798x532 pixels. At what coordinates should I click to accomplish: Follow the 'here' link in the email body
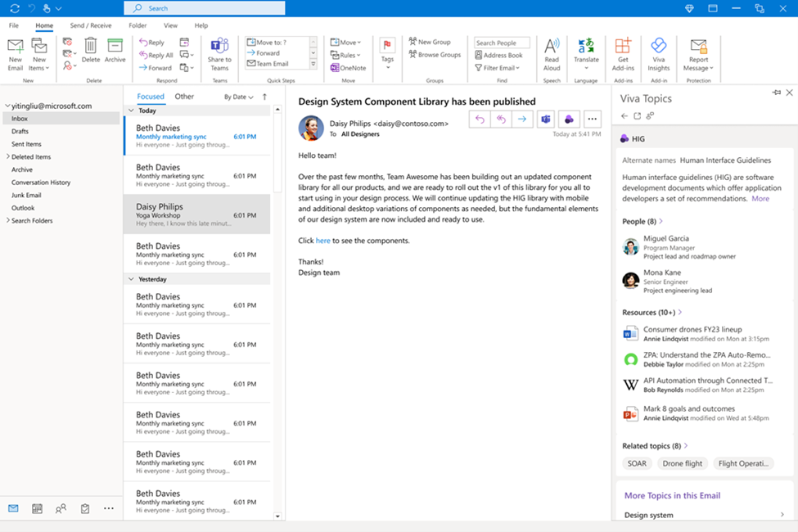[x=323, y=241]
